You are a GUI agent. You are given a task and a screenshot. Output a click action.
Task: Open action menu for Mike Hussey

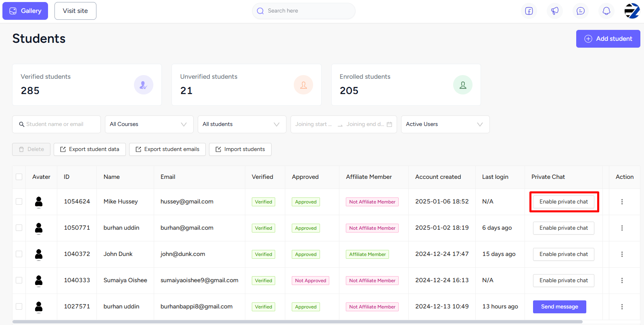[x=622, y=202]
